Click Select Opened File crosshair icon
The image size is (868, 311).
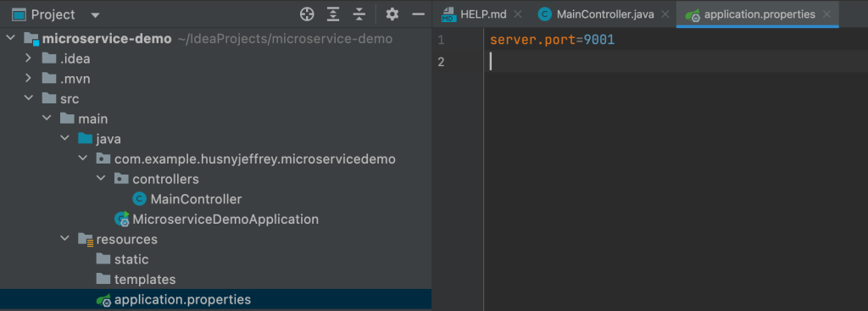pyautogui.click(x=307, y=14)
